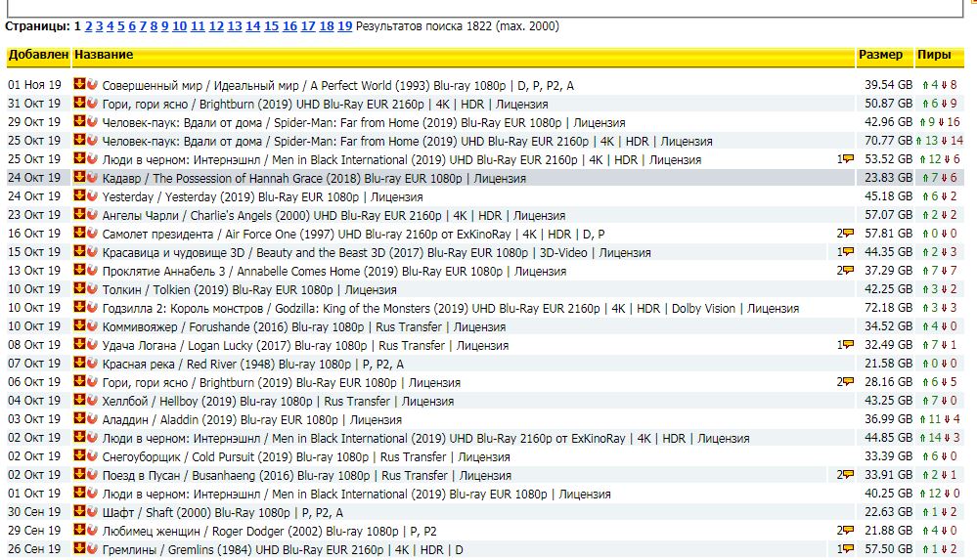The image size is (977, 560).
Task: Click the download icon for Red River (1948)
Action: pos(79,364)
